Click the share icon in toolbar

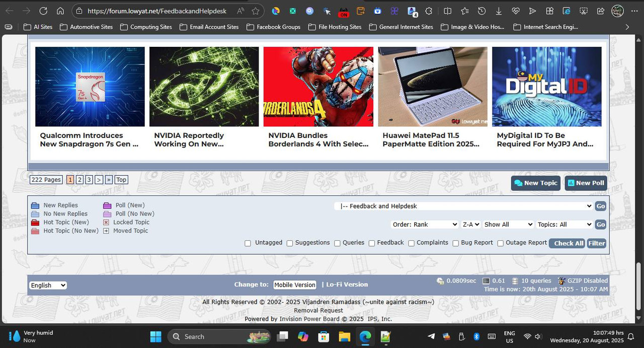click(x=600, y=11)
